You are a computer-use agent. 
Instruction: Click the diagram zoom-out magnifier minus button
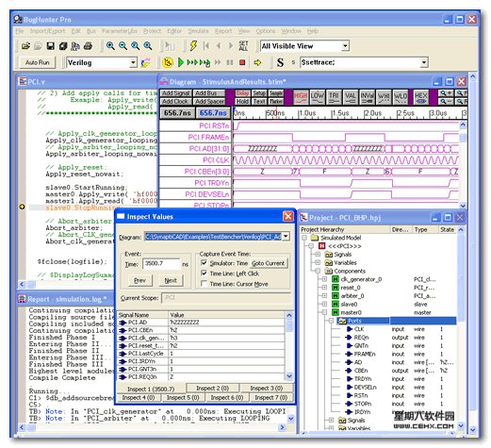[446, 101]
